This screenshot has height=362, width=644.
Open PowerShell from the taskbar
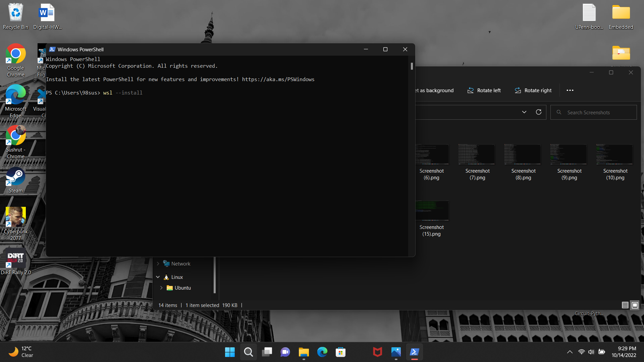[x=414, y=352]
